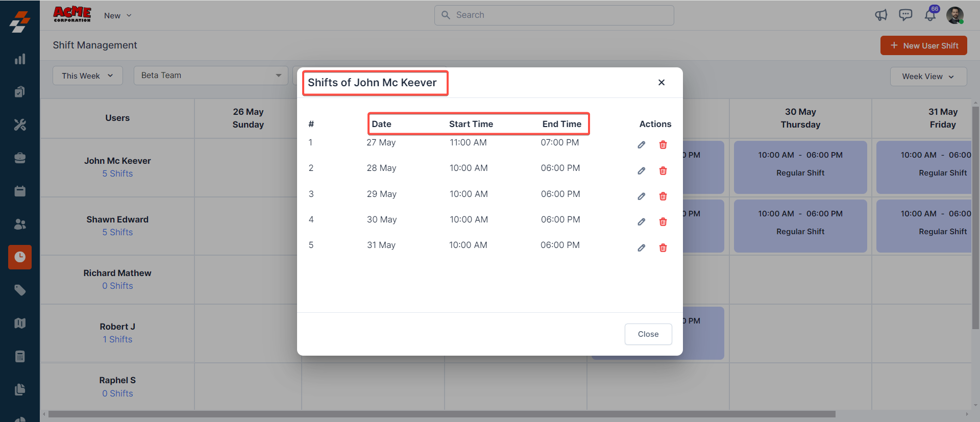Open the chat messages icon
Image resolution: width=980 pixels, height=422 pixels.
[x=905, y=15]
